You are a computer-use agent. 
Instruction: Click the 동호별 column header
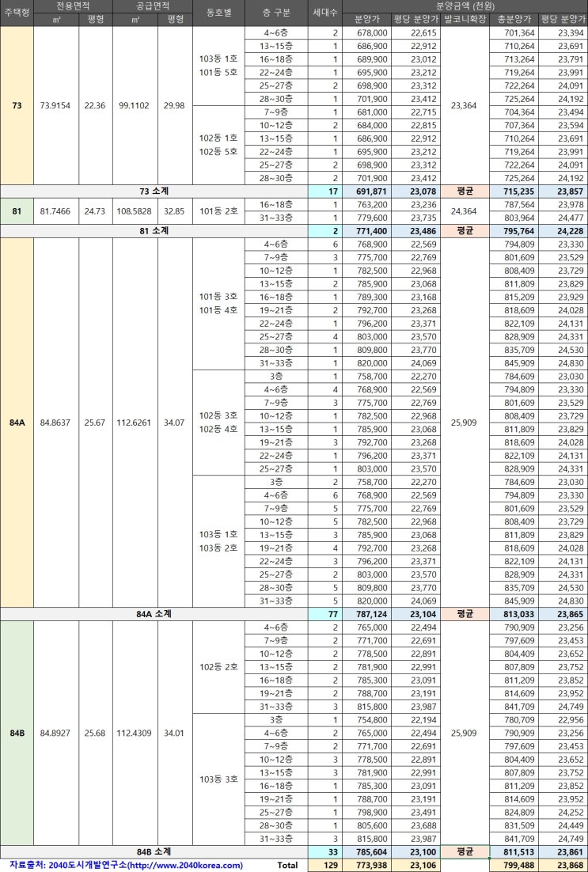point(218,13)
